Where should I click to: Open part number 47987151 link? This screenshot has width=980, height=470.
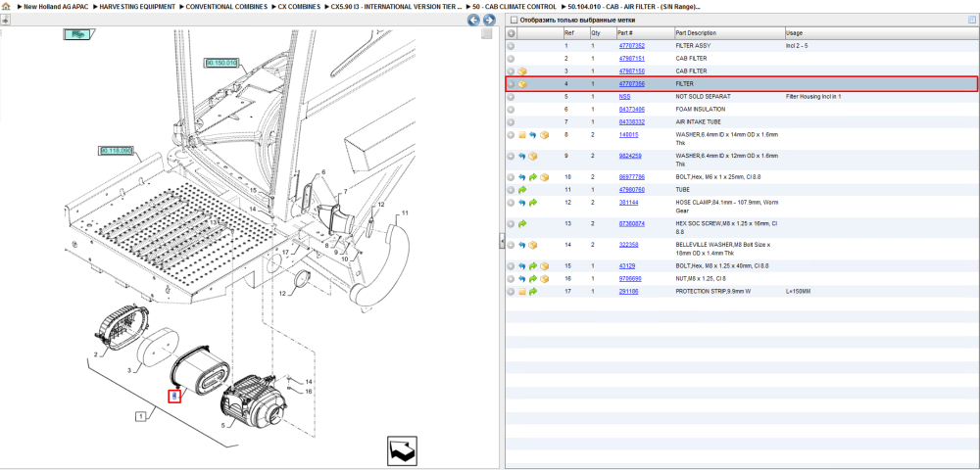point(631,59)
